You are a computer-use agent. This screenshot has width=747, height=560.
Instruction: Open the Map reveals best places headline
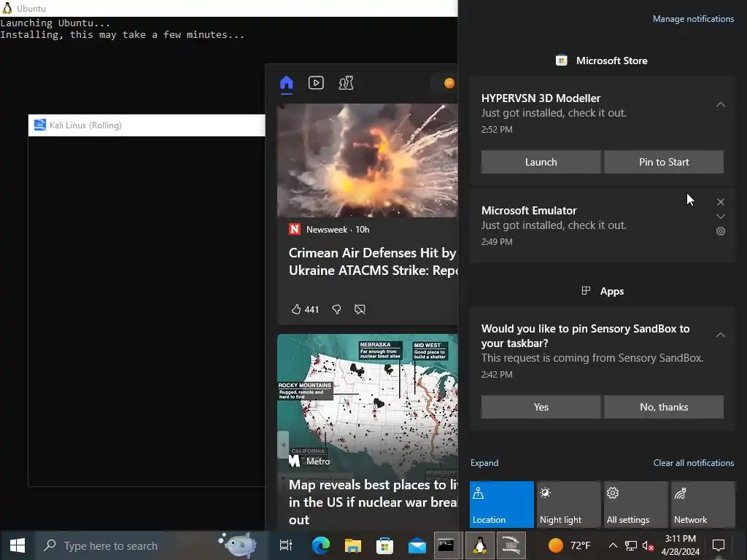point(373,502)
